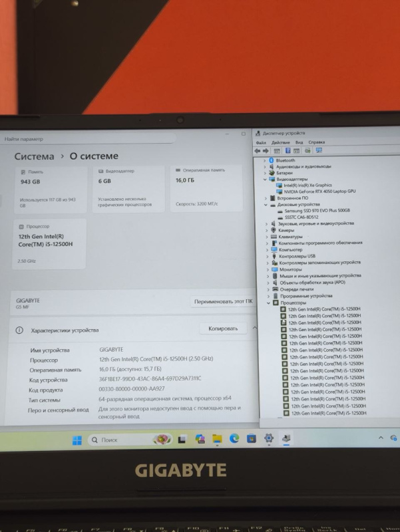
Task: Select the SSSTC CA6-8D512 disk
Action: point(301,217)
